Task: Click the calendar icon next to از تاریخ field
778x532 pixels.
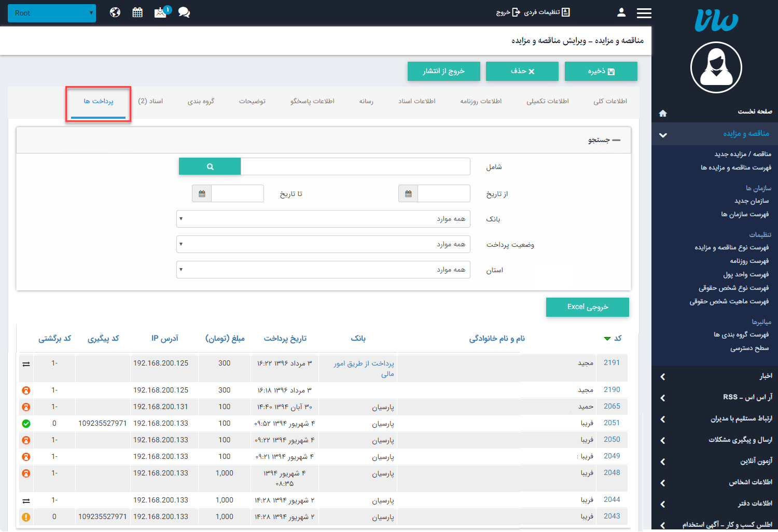Action: [408, 193]
